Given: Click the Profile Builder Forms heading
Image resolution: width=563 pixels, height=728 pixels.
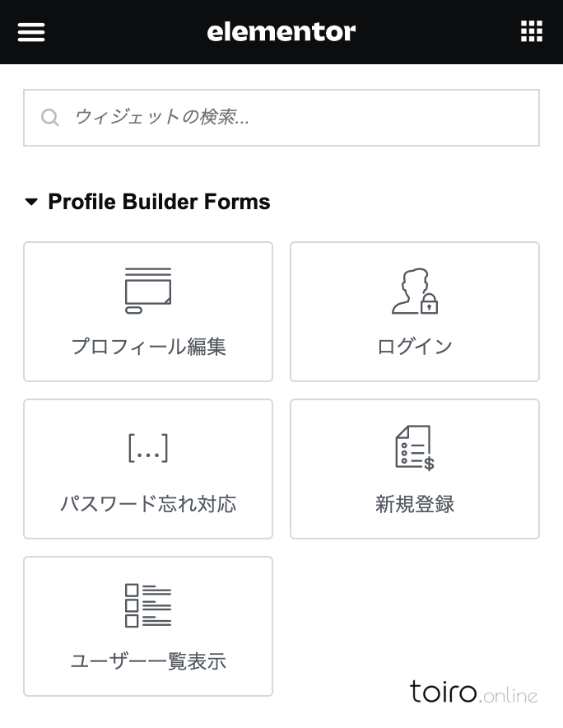Looking at the screenshot, I should point(159,202).
